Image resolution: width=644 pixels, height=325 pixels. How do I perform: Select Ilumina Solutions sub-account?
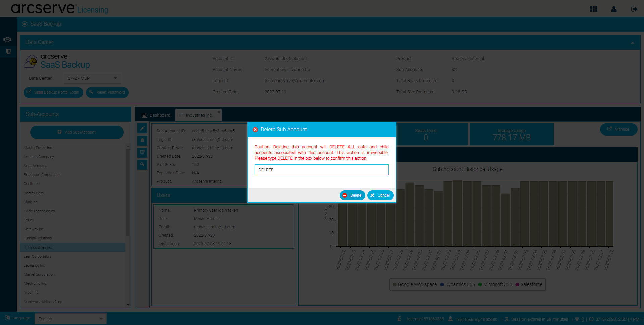pos(73,238)
